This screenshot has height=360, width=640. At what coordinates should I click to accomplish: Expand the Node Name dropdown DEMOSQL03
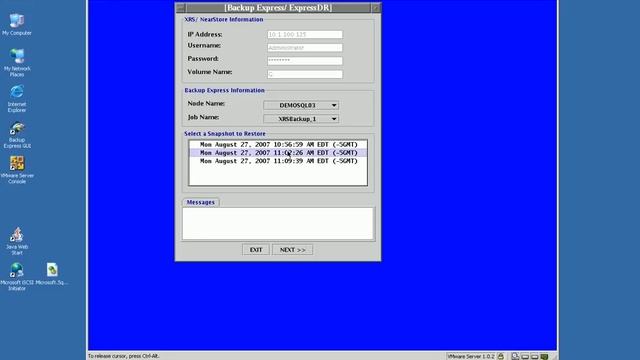point(301,105)
